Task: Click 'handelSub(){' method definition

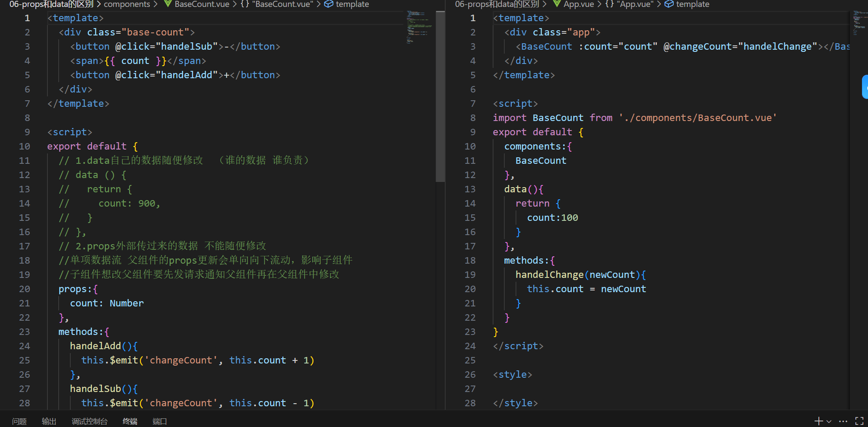Action: point(104,389)
